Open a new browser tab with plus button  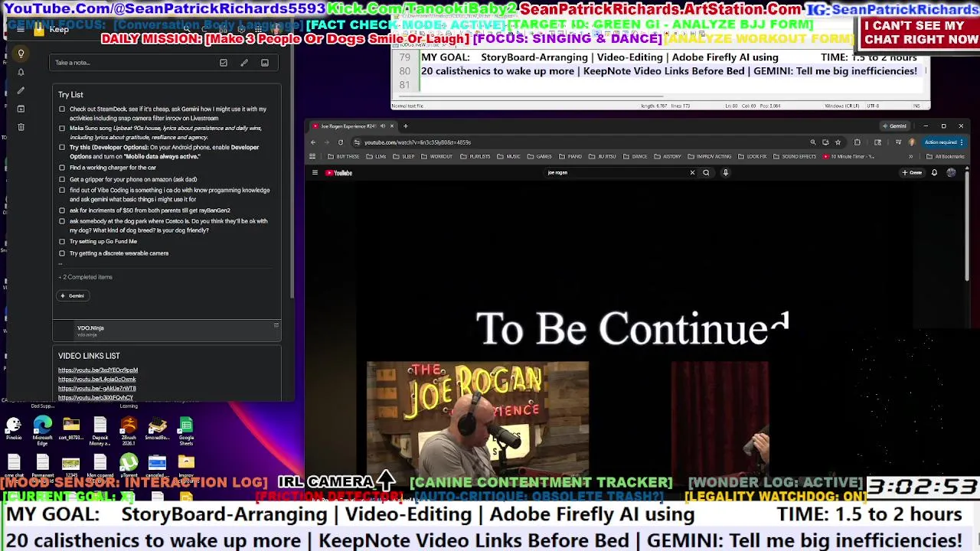coord(405,126)
